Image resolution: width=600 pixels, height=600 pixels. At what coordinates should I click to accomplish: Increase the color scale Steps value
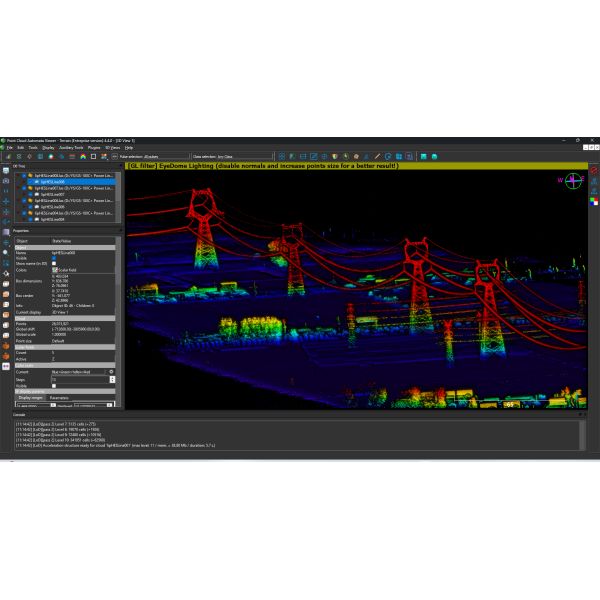pos(112,376)
